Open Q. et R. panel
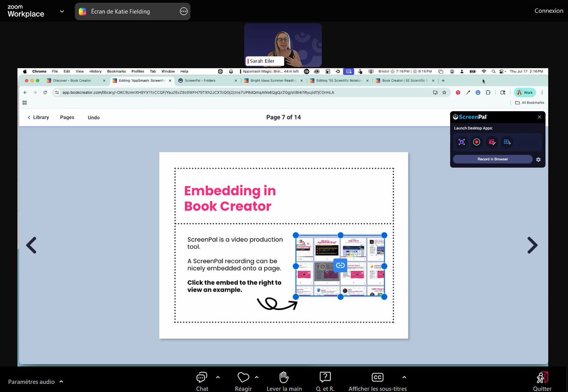Viewport: 568px width, 392px height. (325, 381)
